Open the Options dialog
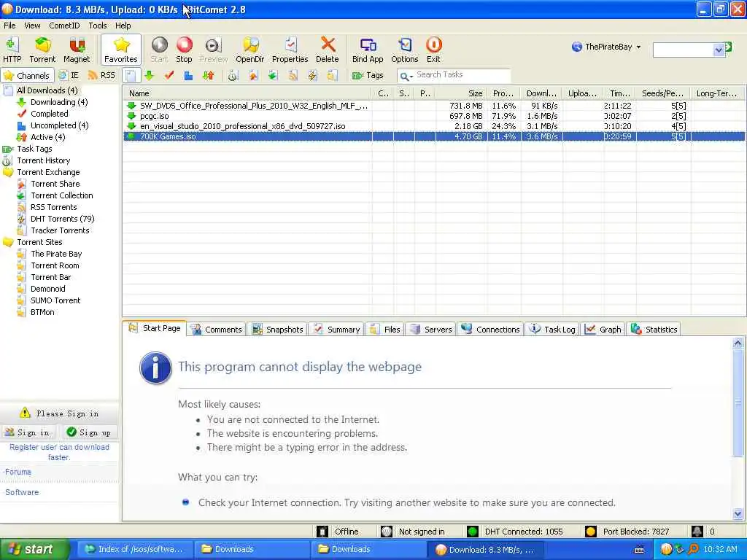Viewport: 747px width, 560px height. [404, 50]
